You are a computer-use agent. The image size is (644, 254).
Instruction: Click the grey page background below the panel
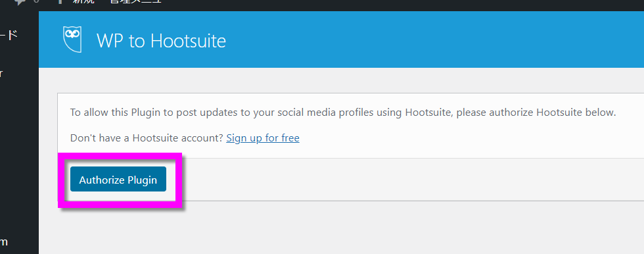[341, 230]
